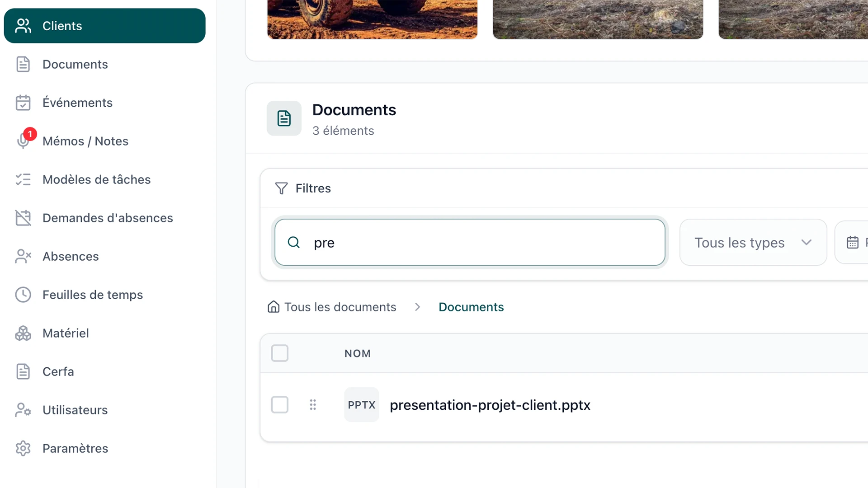This screenshot has width=868, height=488.
Task: Go to Clients in the sidebar
Action: (105, 26)
